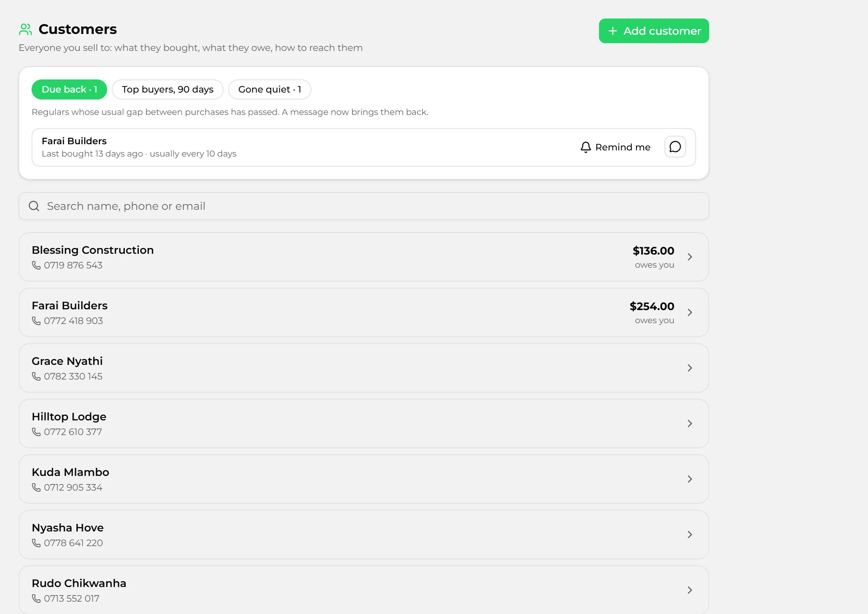Open the Nyasha Hove row chevron
The height and width of the screenshot is (614, 868).
point(690,535)
